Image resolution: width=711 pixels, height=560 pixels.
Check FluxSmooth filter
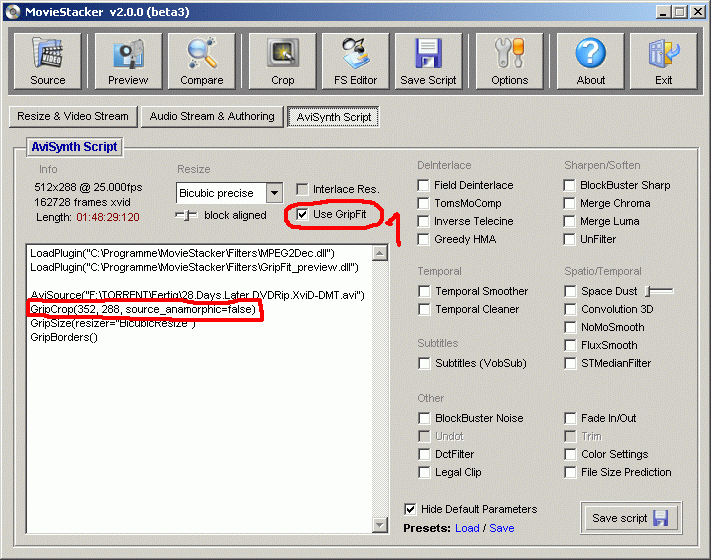[x=570, y=345]
